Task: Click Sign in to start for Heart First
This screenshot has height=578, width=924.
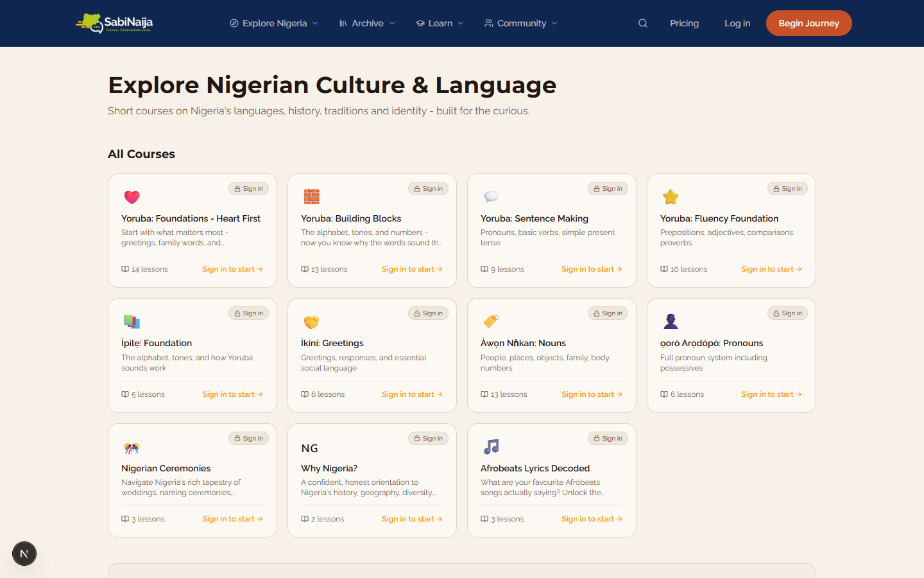Action: 233,269
